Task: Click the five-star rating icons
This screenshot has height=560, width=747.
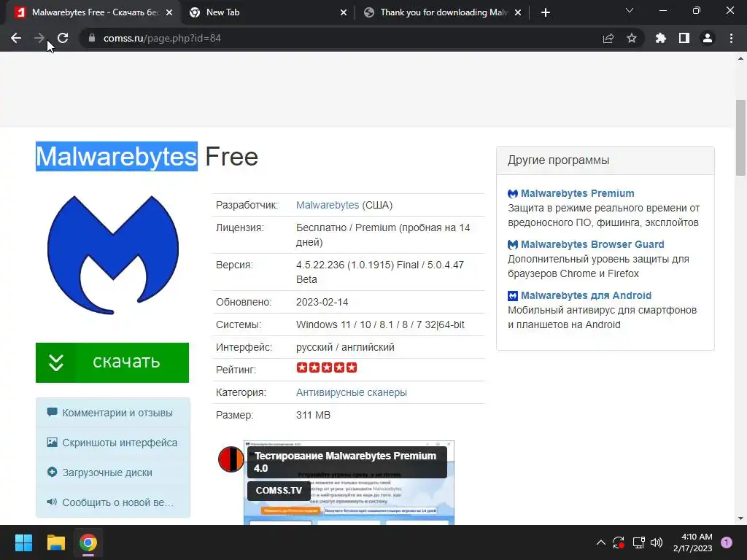Action: point(326,367)
